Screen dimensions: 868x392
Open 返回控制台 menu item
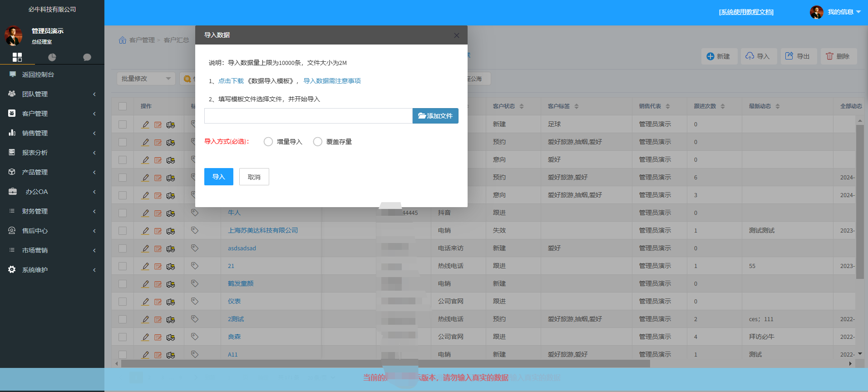pyautogui.click(x=38, y=74)
